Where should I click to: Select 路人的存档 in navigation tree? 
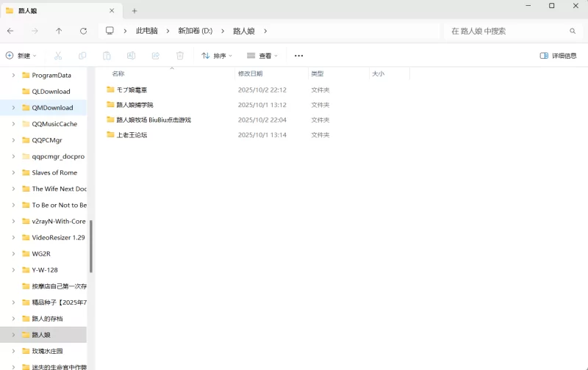[47, 319]
